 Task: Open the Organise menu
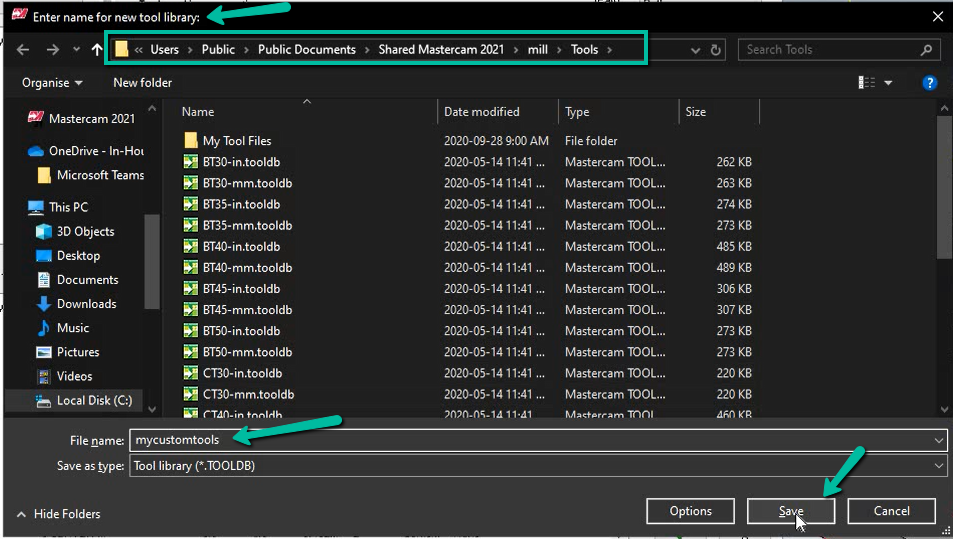click(52, 83)
